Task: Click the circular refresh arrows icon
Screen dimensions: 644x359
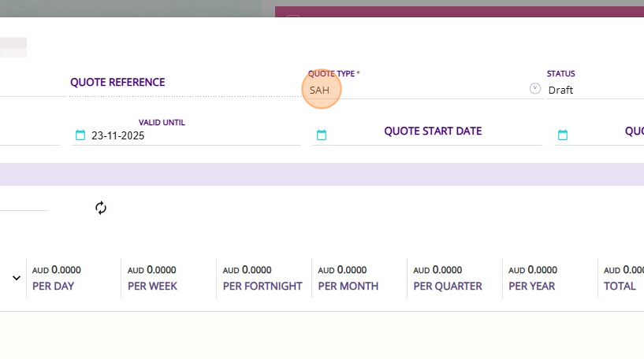Action: (101, 208)
